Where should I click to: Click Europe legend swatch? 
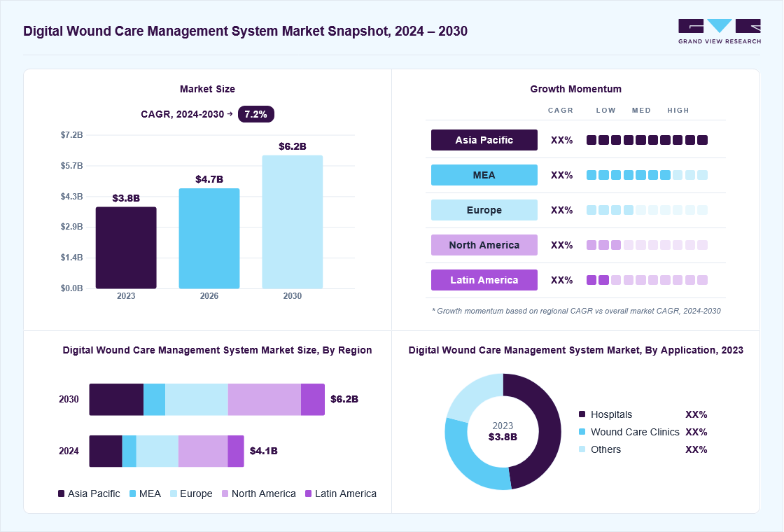(174, 493)
